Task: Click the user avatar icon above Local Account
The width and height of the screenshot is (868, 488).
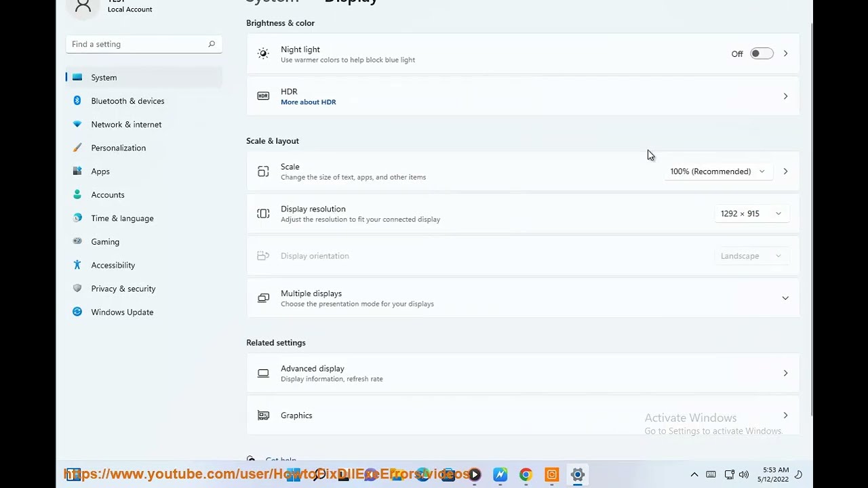Action: pyautogui.click(x=83, y=7)
